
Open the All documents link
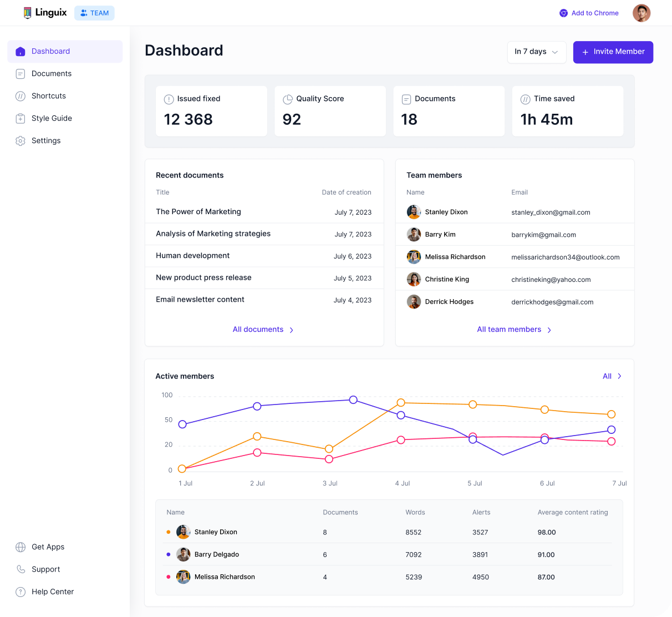[263, 330]
